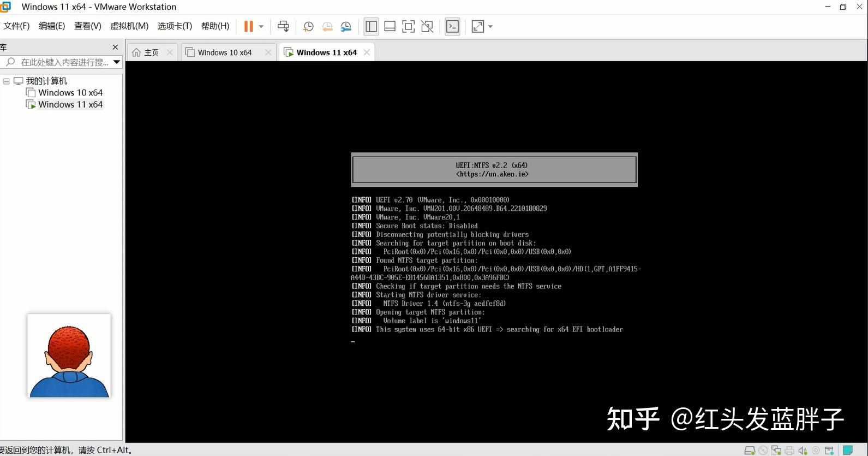Screen dimensions: 868x456
Task: Pause the virtual machine with the orange button
Action: tap(249, 26)
